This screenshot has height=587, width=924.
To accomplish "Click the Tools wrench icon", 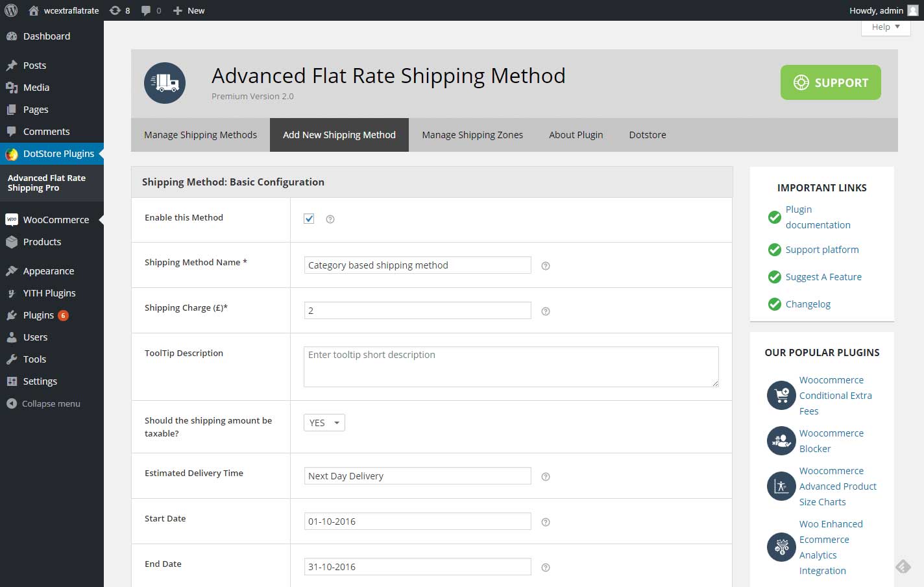I will point(12,359).
